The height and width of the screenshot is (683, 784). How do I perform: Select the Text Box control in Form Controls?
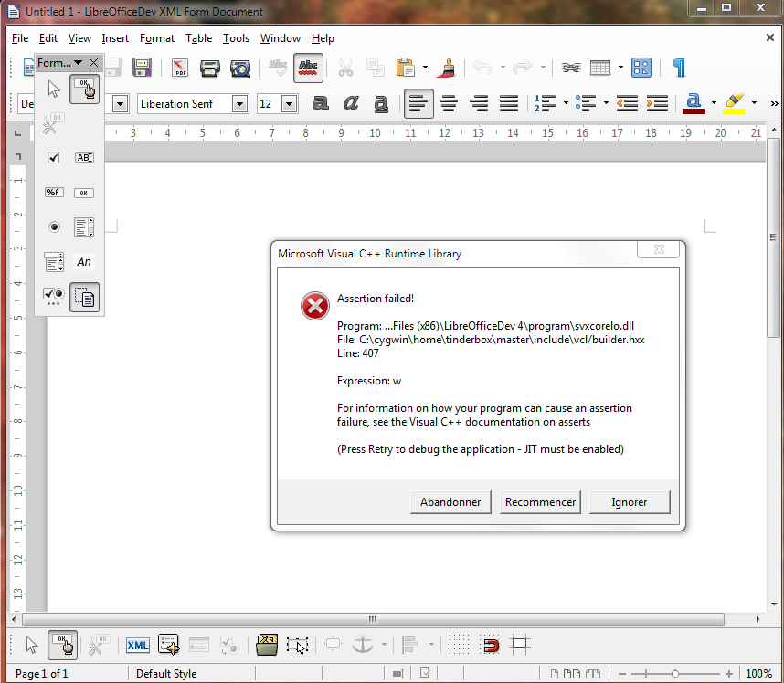click(x=84, y=158)
